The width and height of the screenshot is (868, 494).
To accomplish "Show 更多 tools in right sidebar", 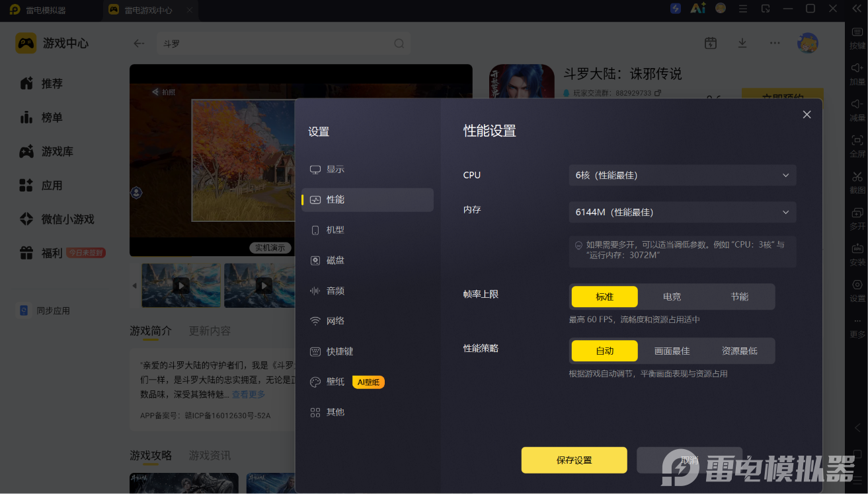I will [x=857, y=327].
